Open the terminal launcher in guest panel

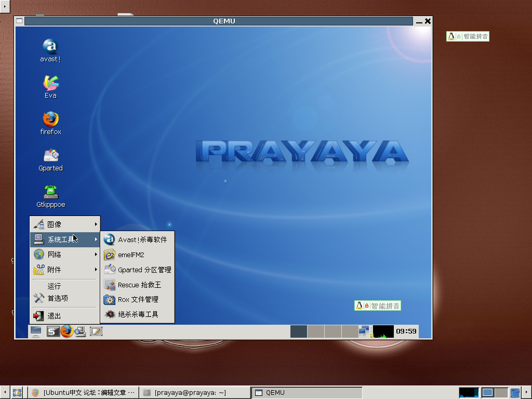point(52,331)
